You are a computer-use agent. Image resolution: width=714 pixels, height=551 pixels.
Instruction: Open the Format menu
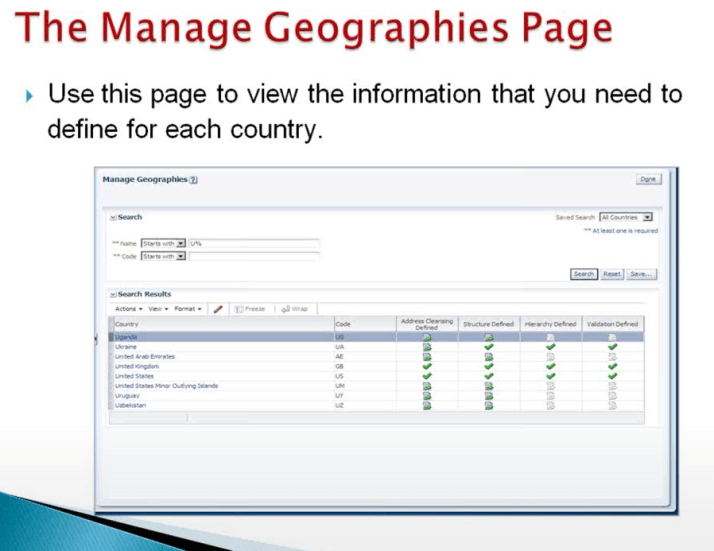(188, 309)
